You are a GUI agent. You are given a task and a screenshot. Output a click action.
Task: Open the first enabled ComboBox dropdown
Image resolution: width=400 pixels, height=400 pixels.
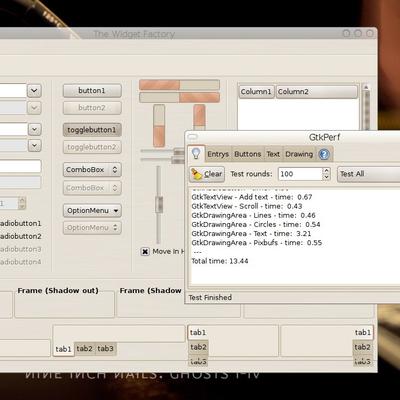[92, 170]
